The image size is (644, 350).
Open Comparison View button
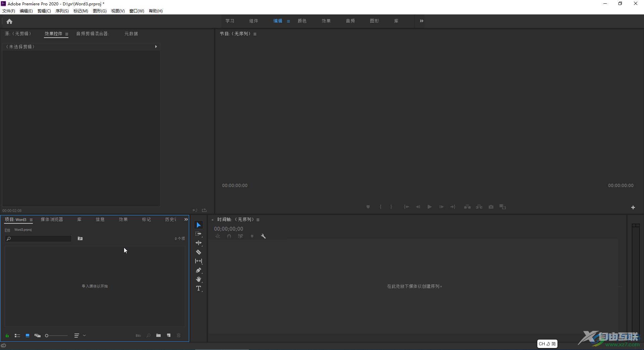click(502, 207)
